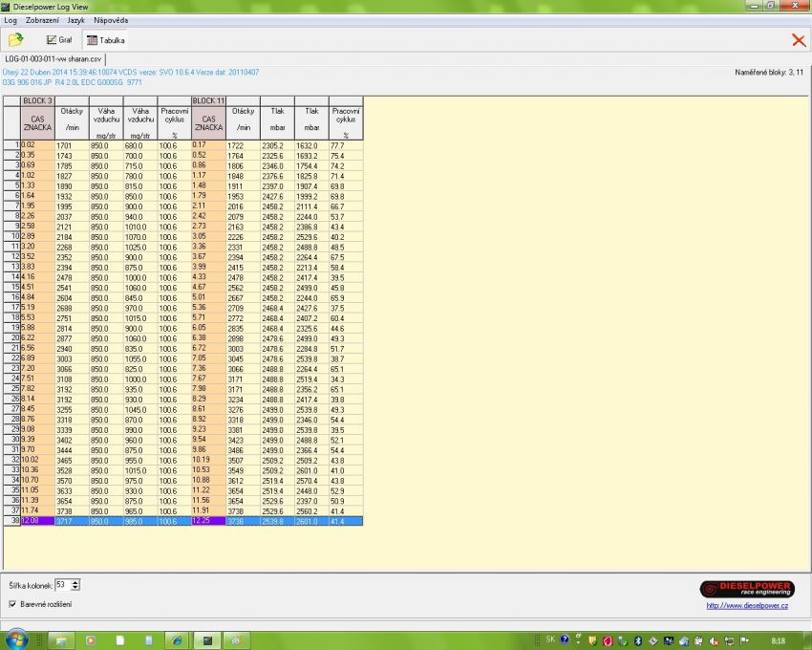Switch to the Graf view
This screenshot has width=812, height=650.
pos(59,40)
